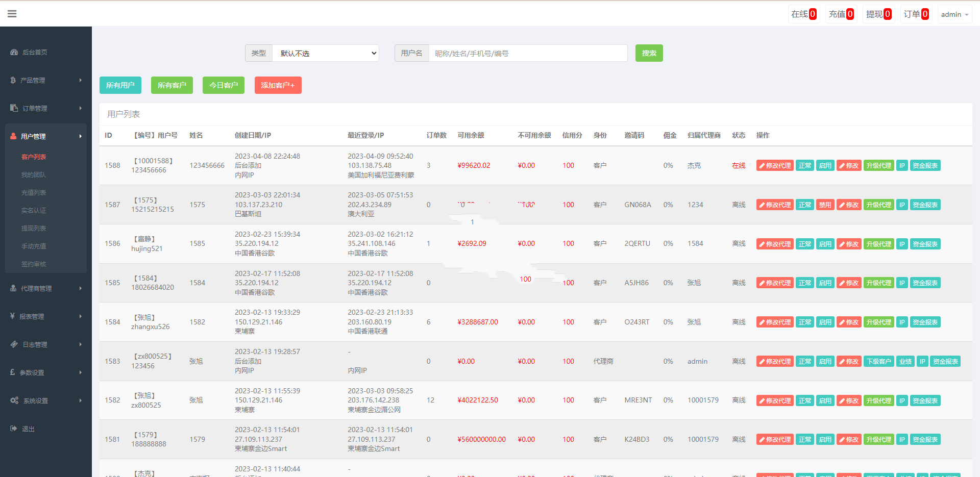
Task: Click the yen icon beside 报表管理
Action: [13, 316]
